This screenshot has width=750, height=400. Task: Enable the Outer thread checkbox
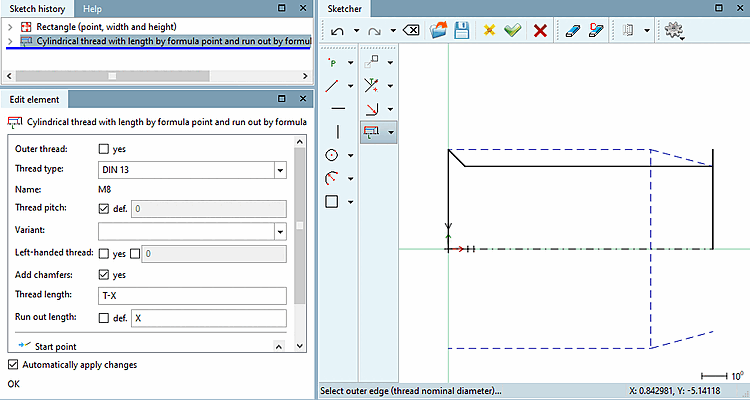(104, 149)
